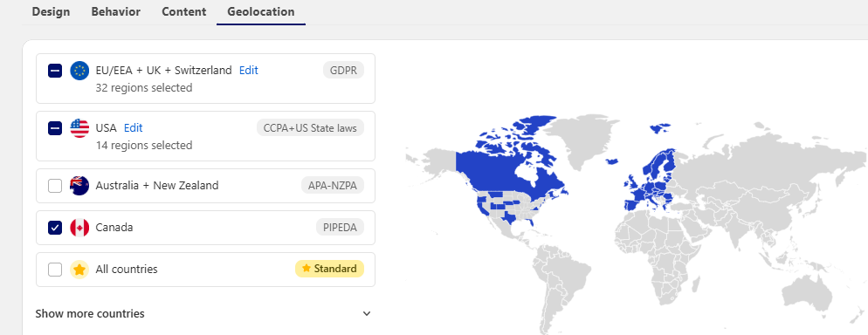Image resolution: width=868 pixels, height=335 pixels.
Task: Edit the USA regions selection
Action: [134, 127]
